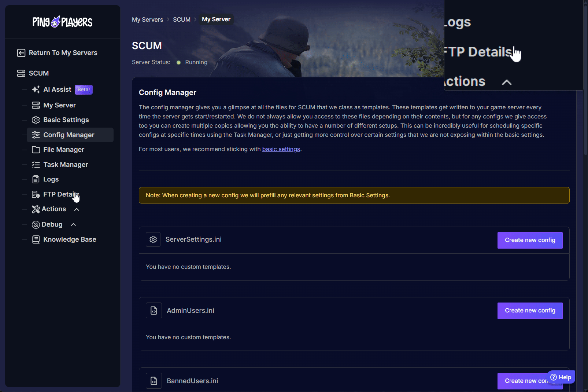Viewport: 588px width, 392px height.
Task: Open AI Assist sparkle icon
Action: 36,89
